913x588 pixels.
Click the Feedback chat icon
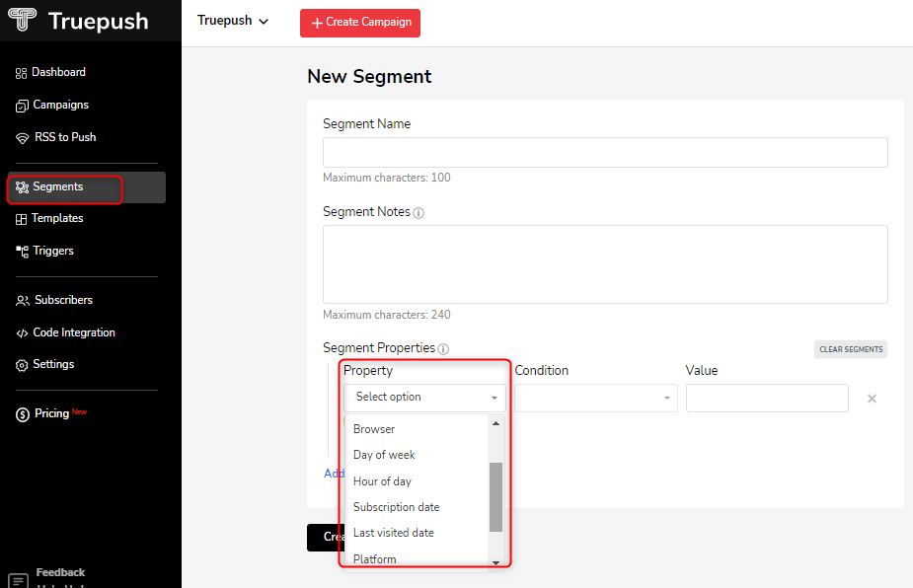[x=18, y=580]
